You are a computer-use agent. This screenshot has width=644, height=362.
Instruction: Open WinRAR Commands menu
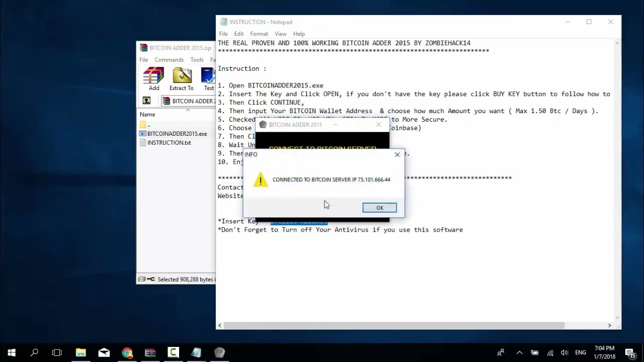169,60
